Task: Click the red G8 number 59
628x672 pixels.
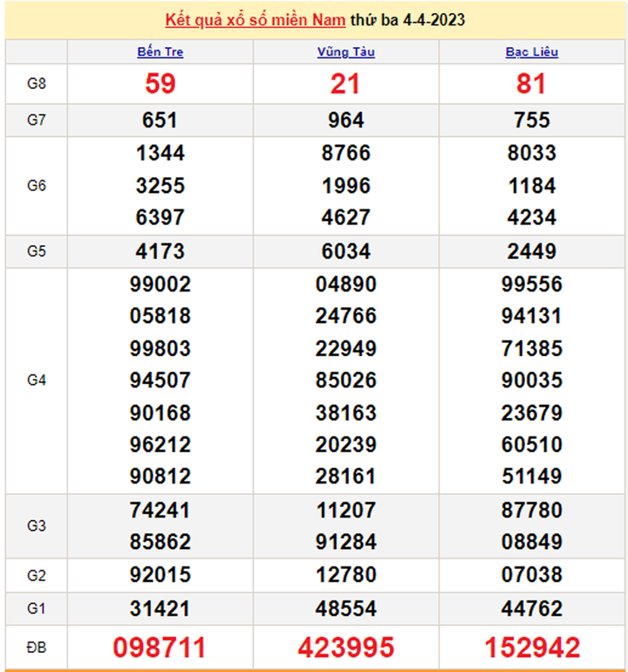Action: point(160,84)
